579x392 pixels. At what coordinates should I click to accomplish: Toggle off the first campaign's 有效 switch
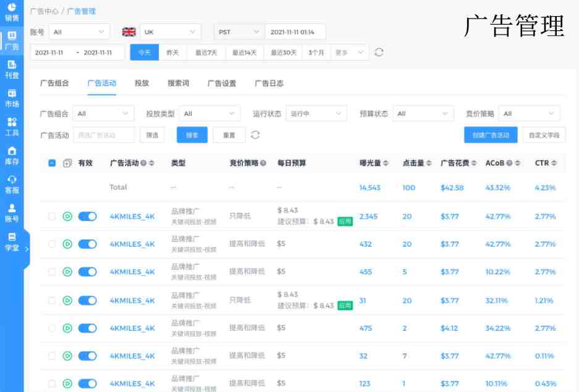point(88,217)
